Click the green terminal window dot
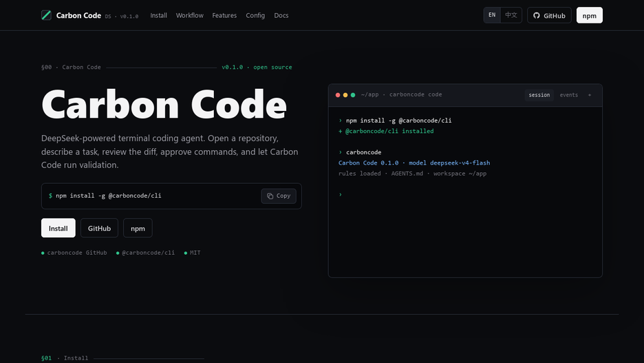The width and height of the screenshot is (644, 363). tap(353, 95)
